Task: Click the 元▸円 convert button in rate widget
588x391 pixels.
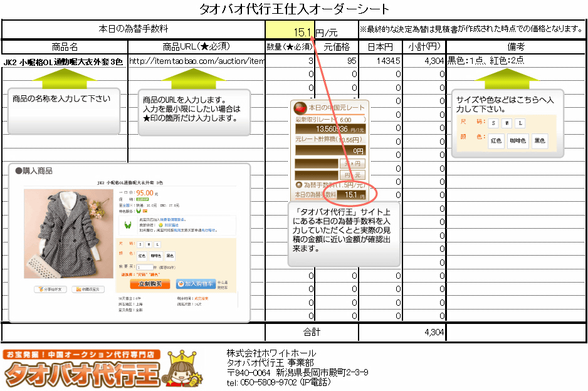Action: 352,164
